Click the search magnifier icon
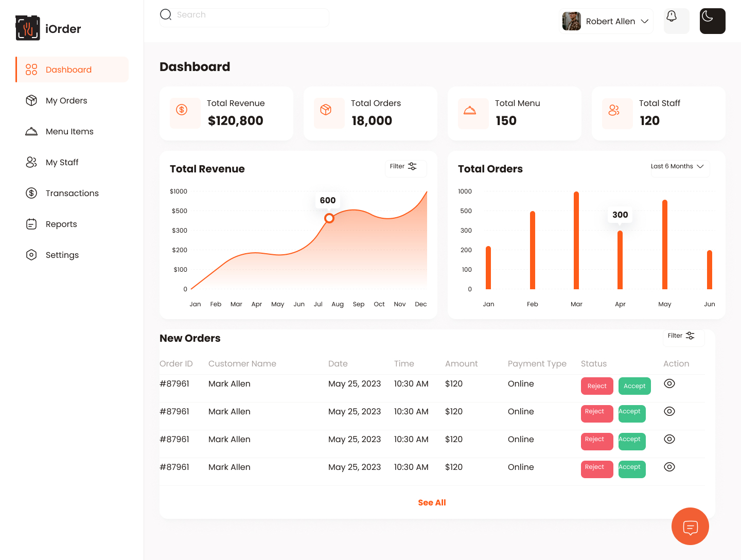 point(166,15)
